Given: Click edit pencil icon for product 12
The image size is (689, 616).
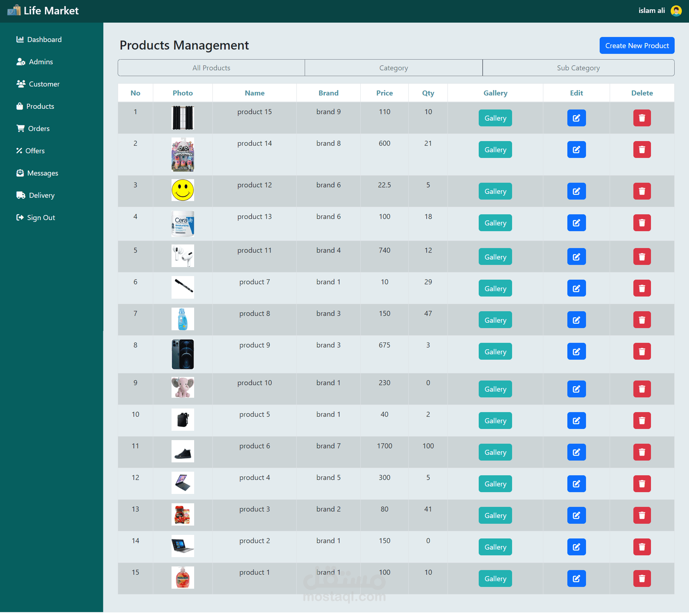Looking at the screenshot, I should tap(576, 191).
